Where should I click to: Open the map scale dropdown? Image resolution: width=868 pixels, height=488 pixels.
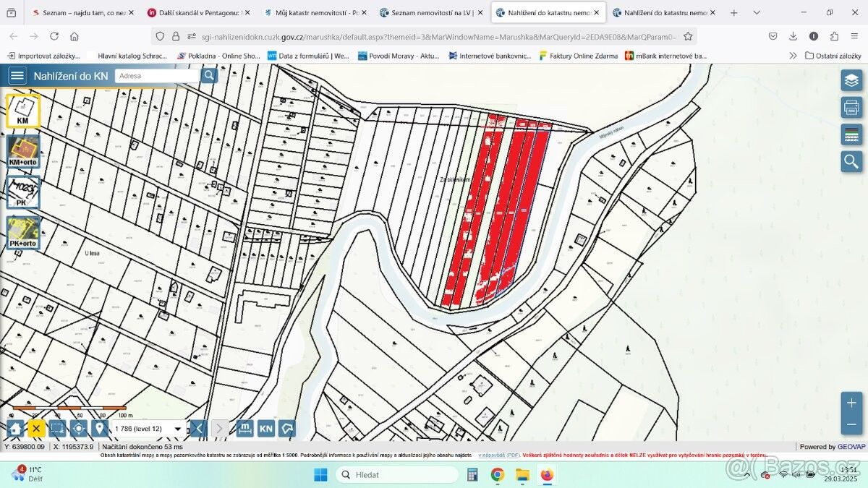coord(178,429)
